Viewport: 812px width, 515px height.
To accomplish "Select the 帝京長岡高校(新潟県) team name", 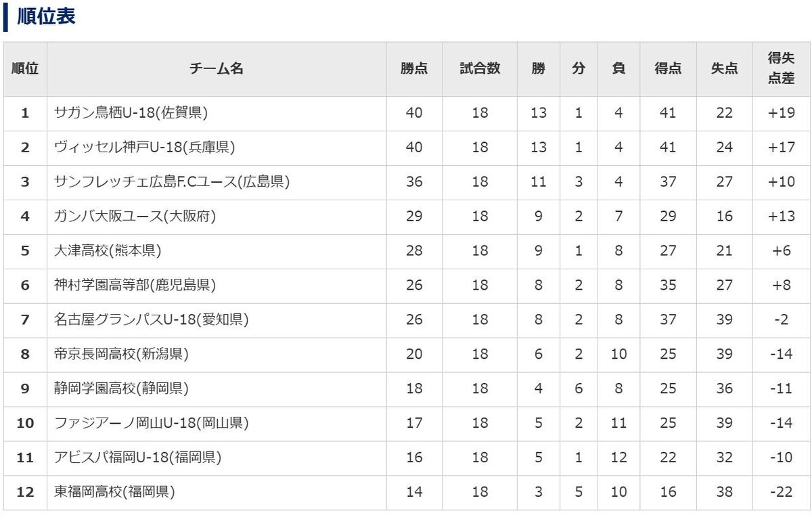I will pos(121,355).
